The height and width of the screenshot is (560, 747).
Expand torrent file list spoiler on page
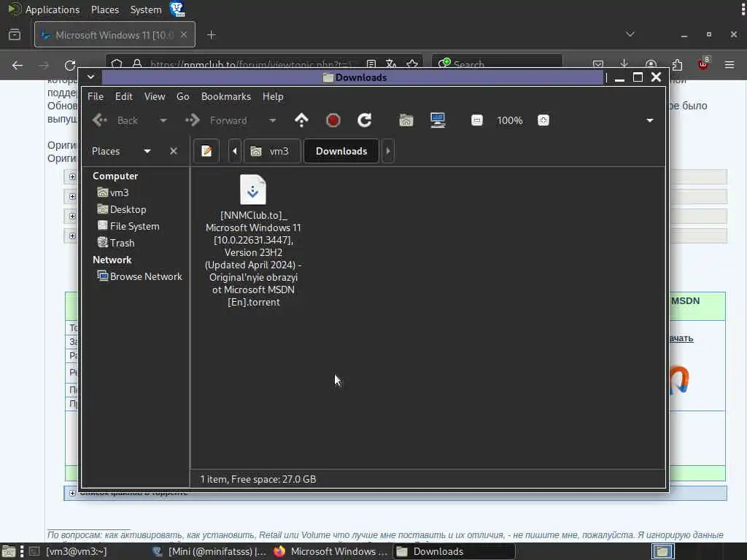click(72, 493)
